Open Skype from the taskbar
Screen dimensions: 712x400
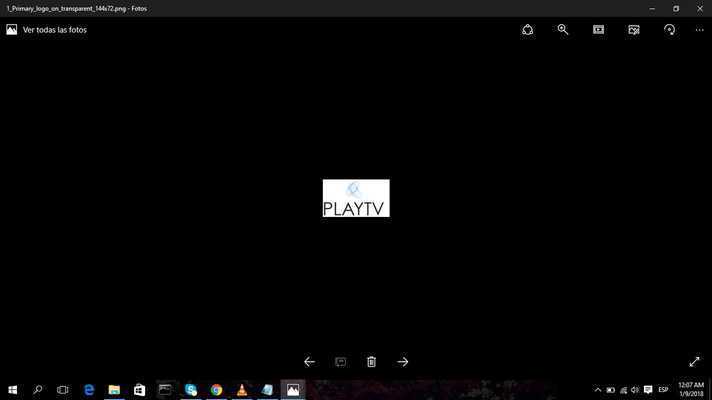[191, 390]
